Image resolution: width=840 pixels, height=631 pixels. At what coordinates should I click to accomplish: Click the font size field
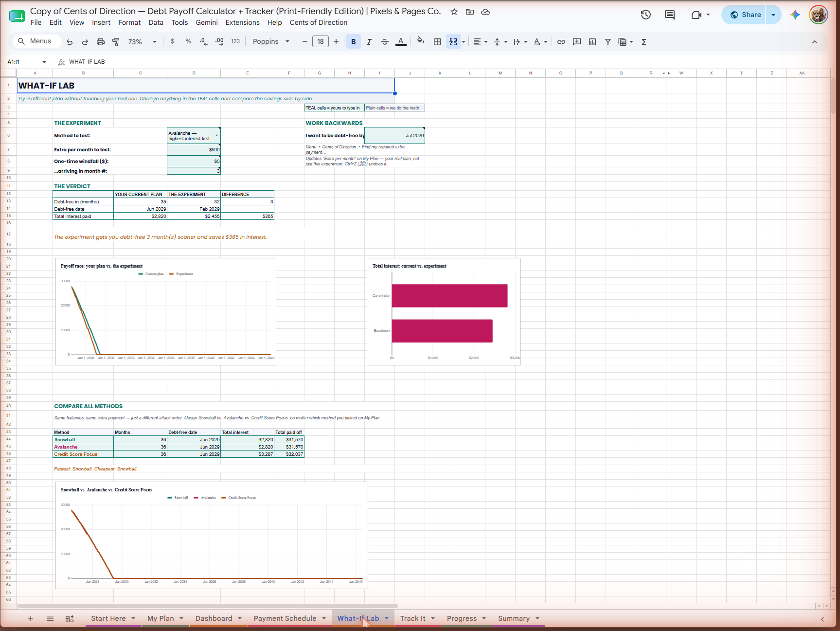coord(321,41)
